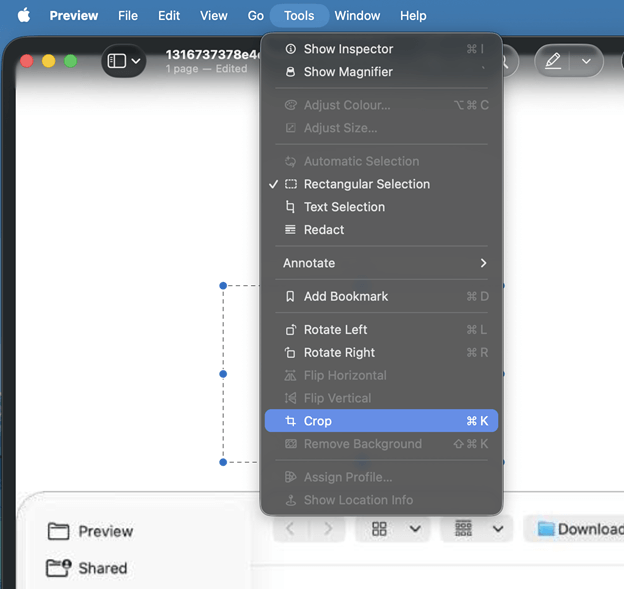Click Show Inspector menu entry
The height and width of the screenshot is (589, 624).
(348, 49)
